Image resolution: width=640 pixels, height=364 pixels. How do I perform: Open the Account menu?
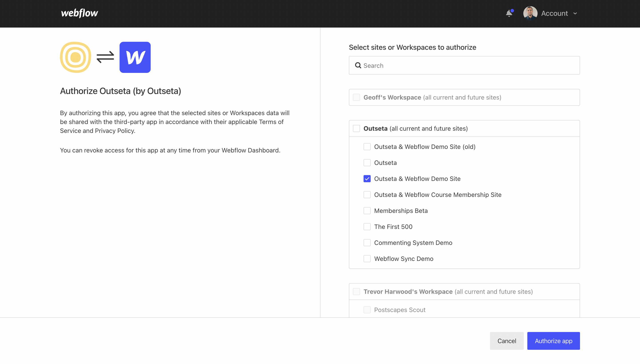tap(554, 14)
